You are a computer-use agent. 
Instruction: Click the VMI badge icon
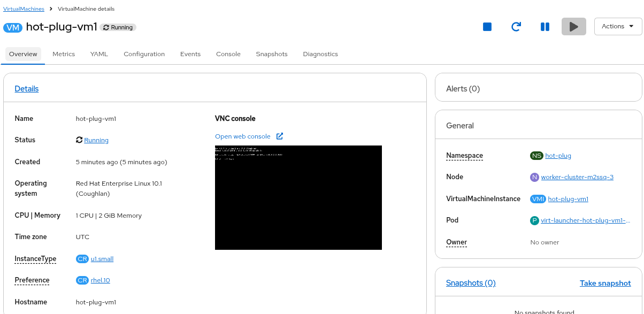538,199
